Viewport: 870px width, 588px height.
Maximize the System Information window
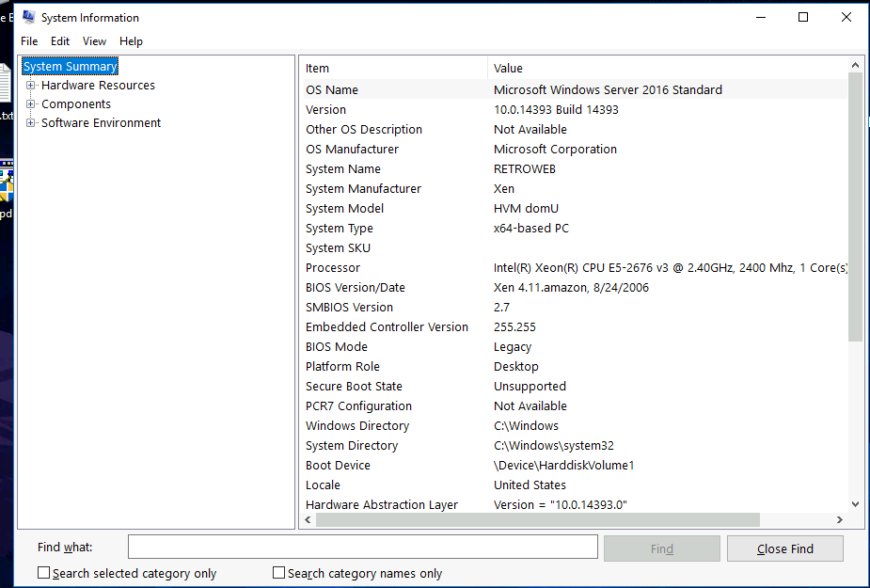coord(802,17)
